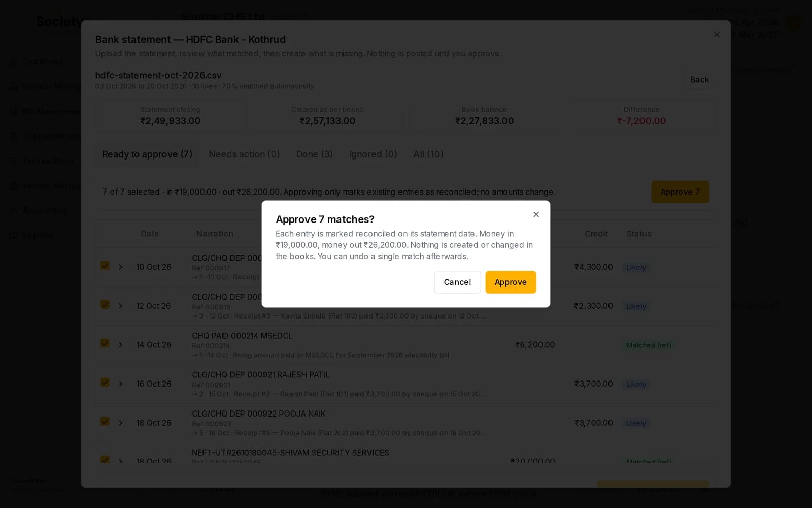
Task: Click the Narration column header
Action: (x=215, y=234)
